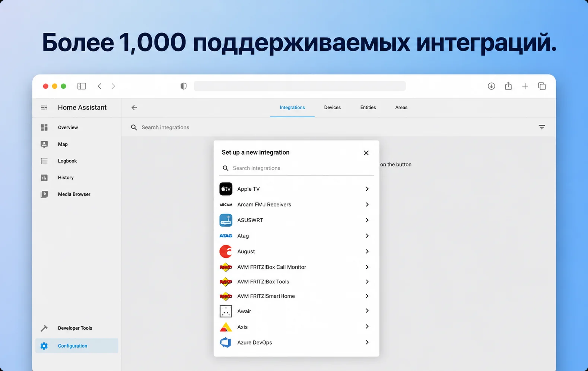Go back with browser back arrow
588x371 pixels.
coord(99,86)
